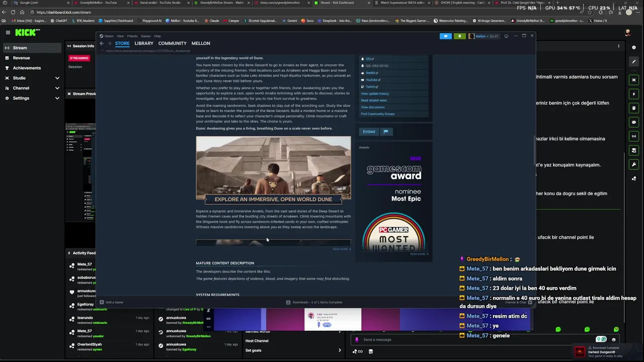Open the ChatGPT bookmark

(x=59, y=21)
